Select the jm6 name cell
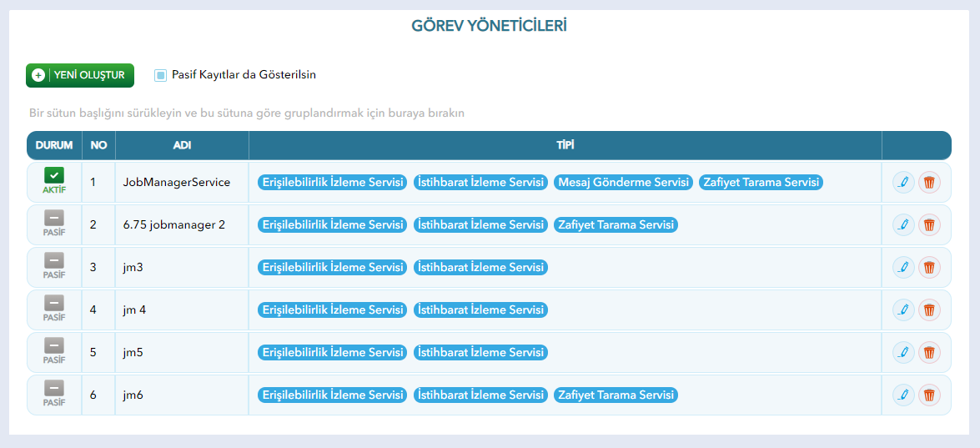Screen dimensions: 980x448 (x=182, y=395)
